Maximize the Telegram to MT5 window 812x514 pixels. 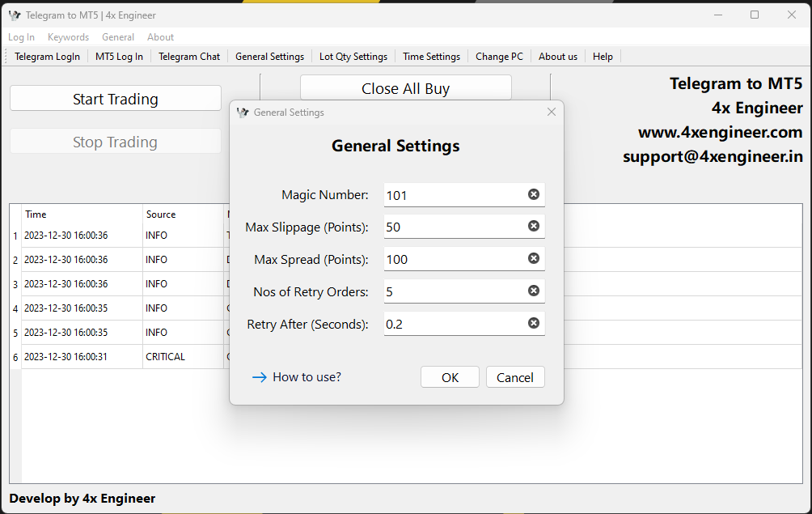(x=755, y=15)
